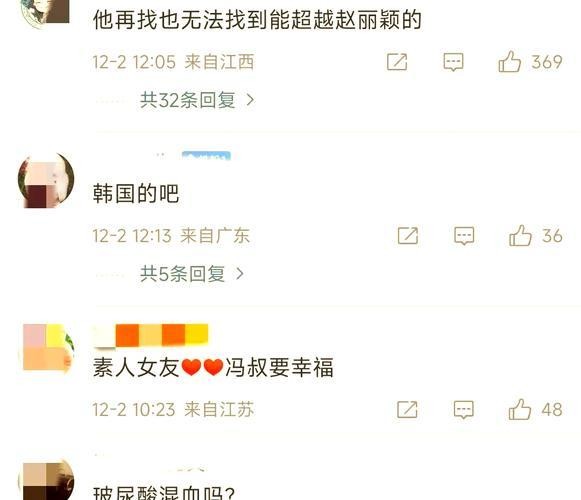Open avatar of the 韩国的吧 commenter

46,180
